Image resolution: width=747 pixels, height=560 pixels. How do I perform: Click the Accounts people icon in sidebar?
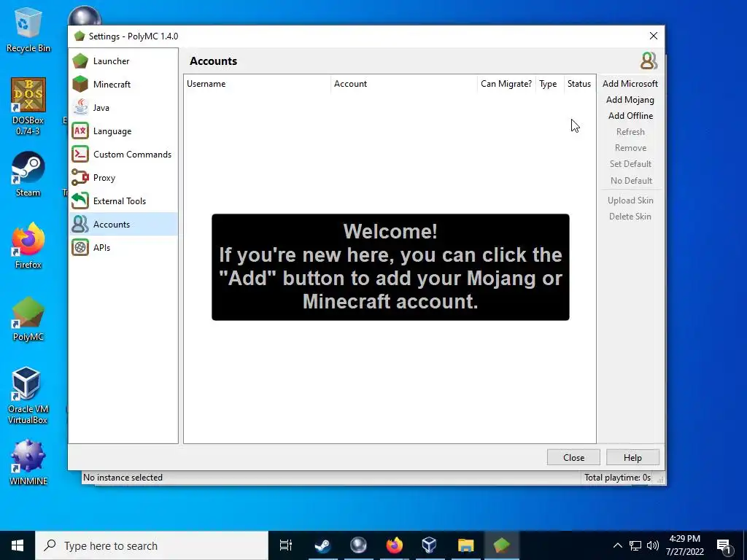(x=80, y=225)
